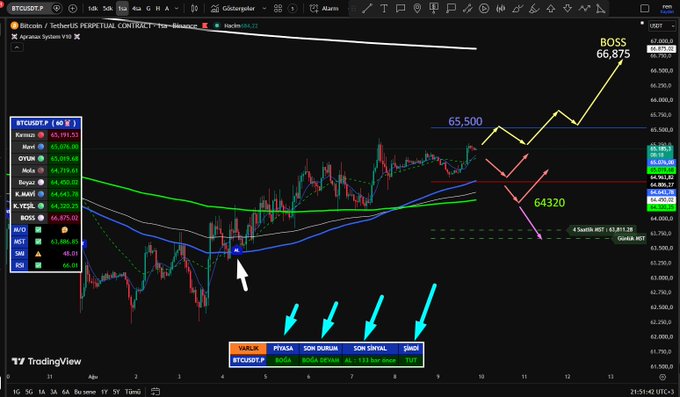Select the callout comment tool
680x397 pixels.
pos(400,8)
